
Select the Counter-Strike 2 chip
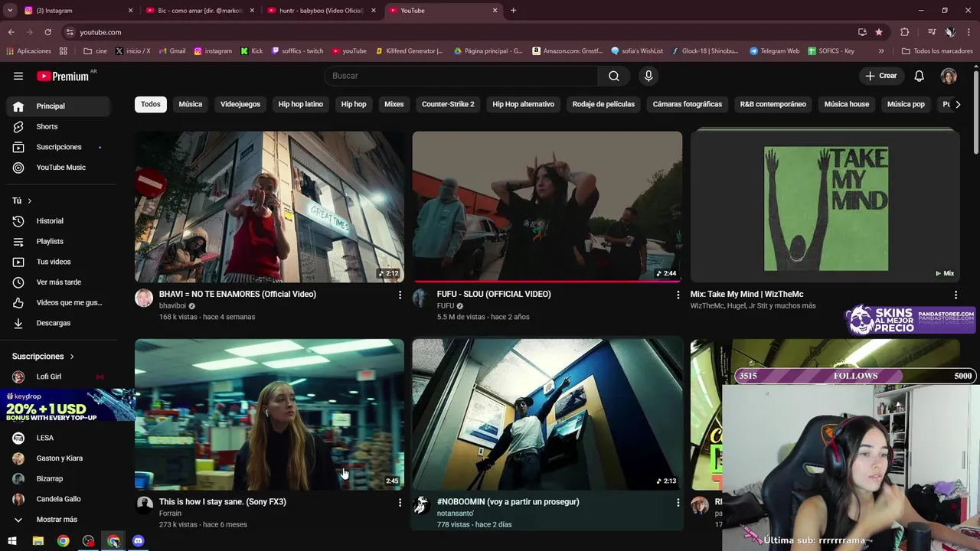tap(448, 104)
